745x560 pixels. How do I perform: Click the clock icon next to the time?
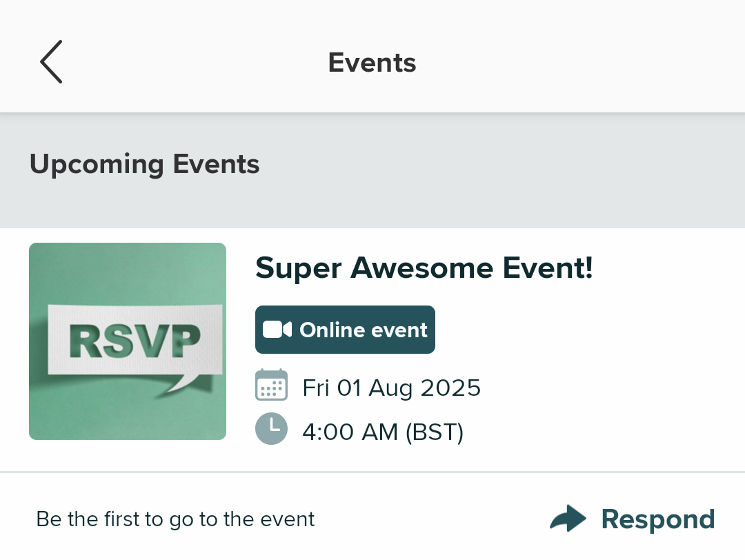pos(271,428)
